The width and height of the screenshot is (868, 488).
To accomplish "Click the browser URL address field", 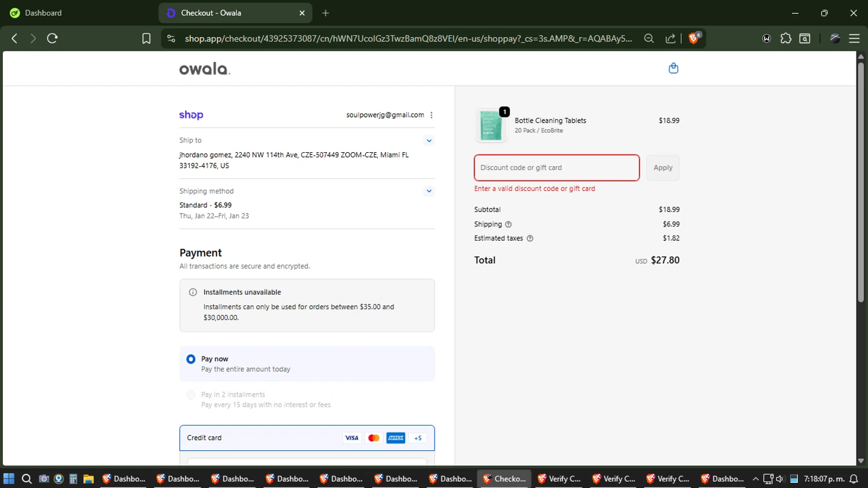I will 408,38.
